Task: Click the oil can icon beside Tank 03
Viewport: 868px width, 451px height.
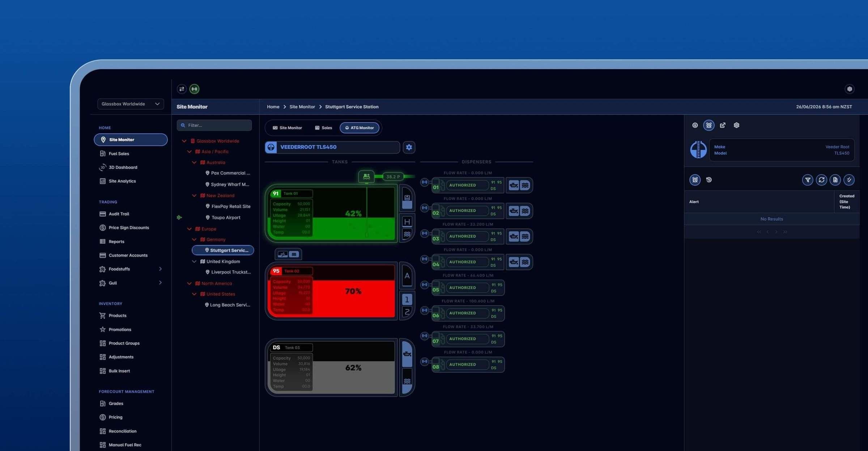Action: pos(407,354)
